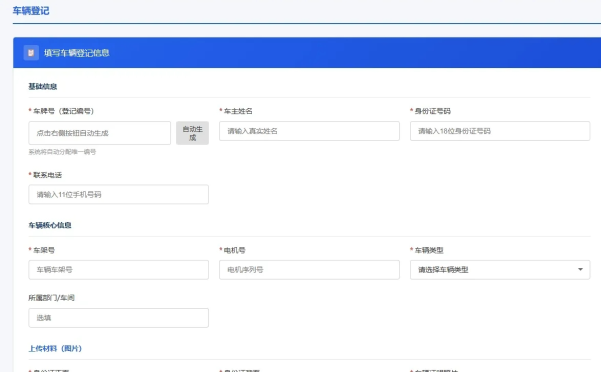601x372 pixels.
Task: Click the 电机号 field label
Action: click(235, 250)
